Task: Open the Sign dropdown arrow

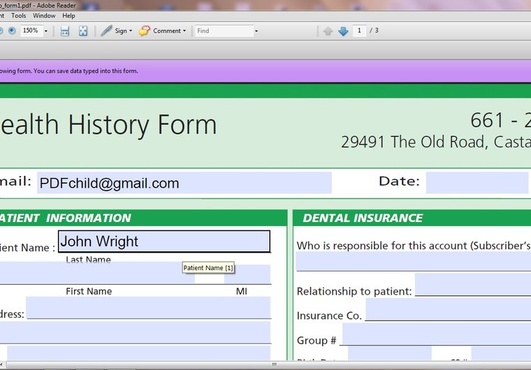Action: point(131,31)
